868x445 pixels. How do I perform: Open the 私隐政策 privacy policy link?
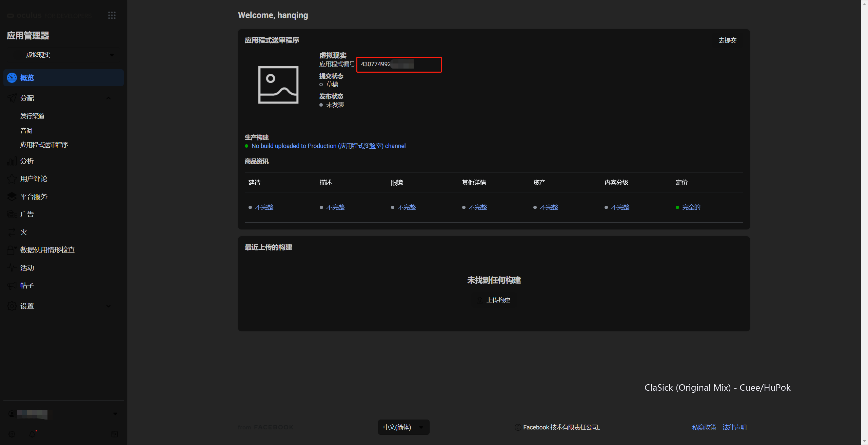(x=704, y=427)
